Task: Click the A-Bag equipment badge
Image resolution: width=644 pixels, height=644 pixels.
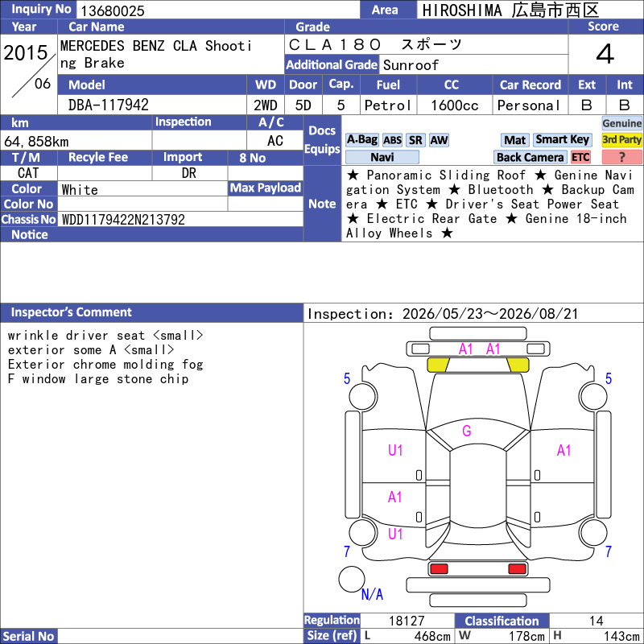Action: [x=361, y=140]
